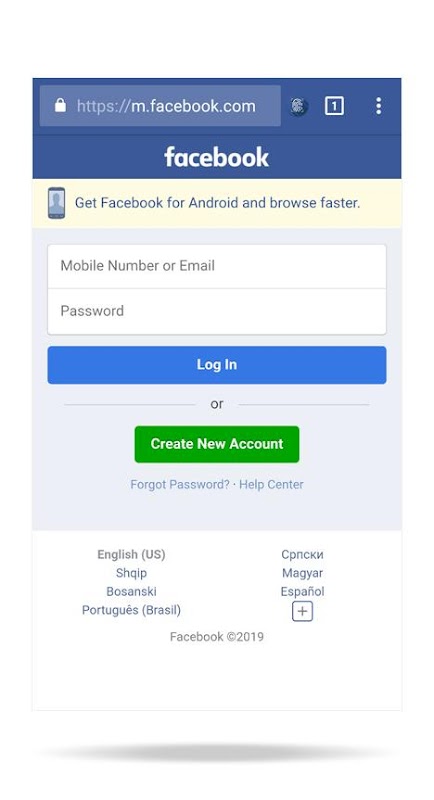Open the browser tab switcher icon
The width and height of the screenshot is (434, 800).
pos(334,106)
